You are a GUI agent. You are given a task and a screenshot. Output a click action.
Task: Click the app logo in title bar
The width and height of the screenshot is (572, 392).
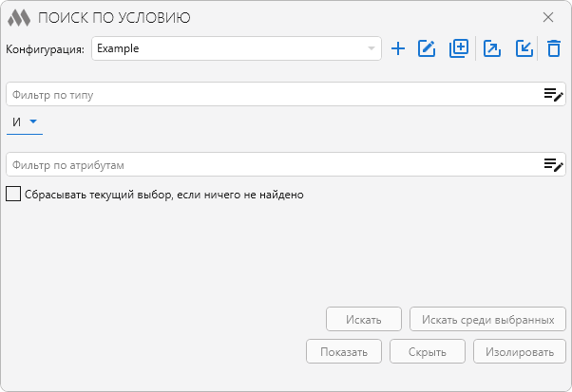pos(19,17)
